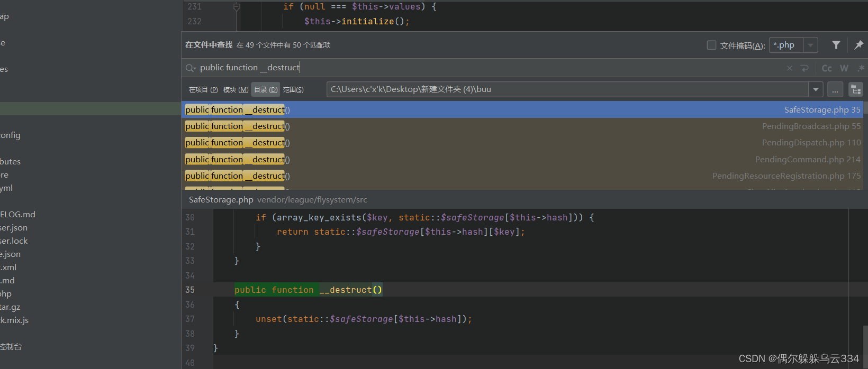Click the filter funnel icon
Screen dimensions: 868x369
coord(836,45)
